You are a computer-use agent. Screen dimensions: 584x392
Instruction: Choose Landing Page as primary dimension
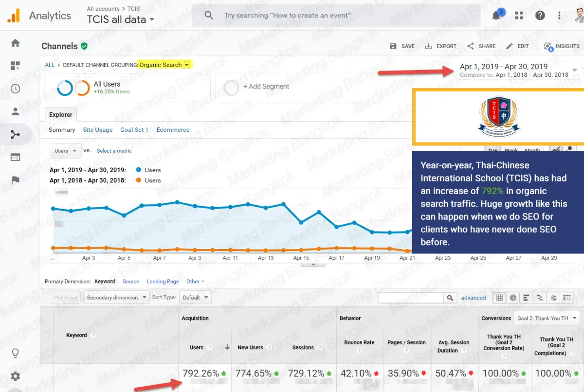pyautogui.click(x=163, y=282)
